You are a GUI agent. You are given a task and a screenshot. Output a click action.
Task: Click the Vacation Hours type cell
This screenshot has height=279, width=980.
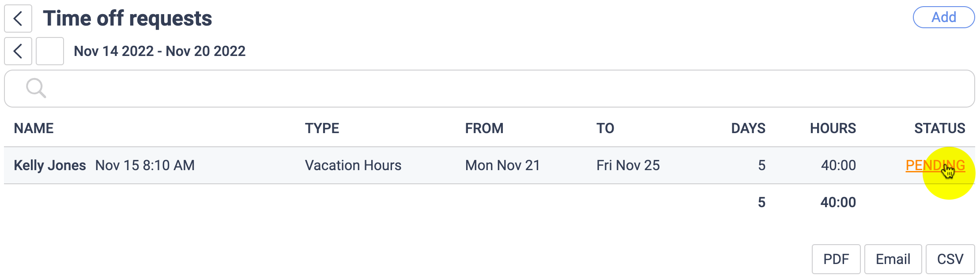tap(353, 165)
